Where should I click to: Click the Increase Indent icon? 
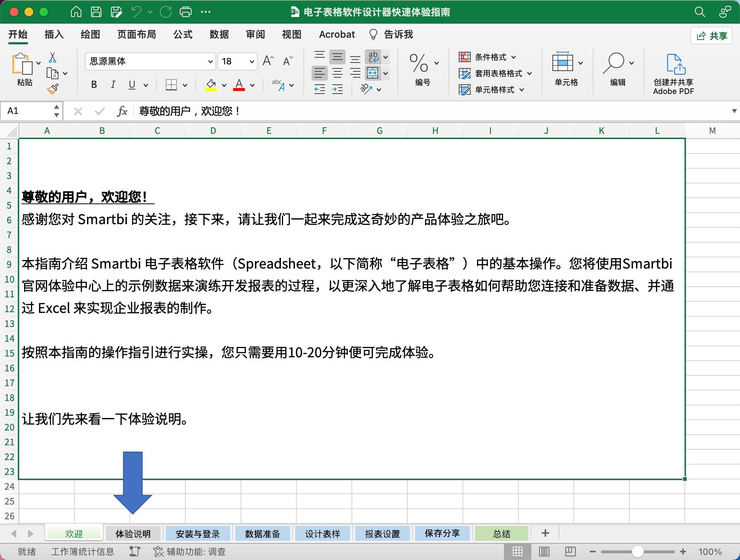click(337, 89)
